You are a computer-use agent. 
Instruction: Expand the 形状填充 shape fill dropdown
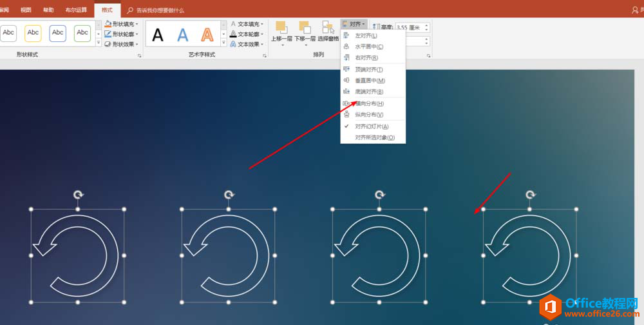tap(122, 24)
